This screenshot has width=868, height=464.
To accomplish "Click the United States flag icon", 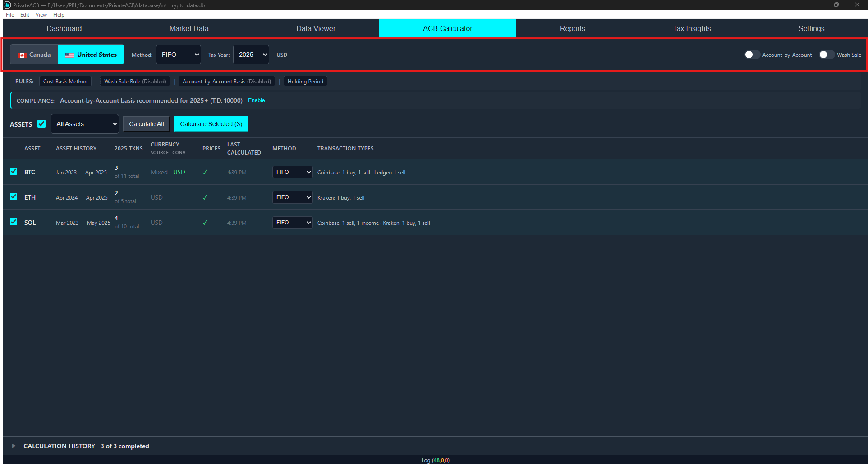I will coord(70,55).
